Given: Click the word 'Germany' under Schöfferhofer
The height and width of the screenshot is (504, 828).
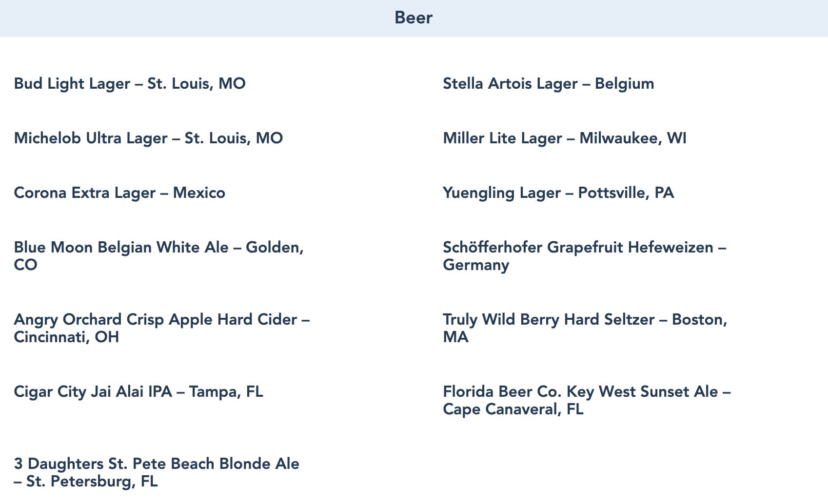Looking at the screenshot, I should tap(476, 265).
